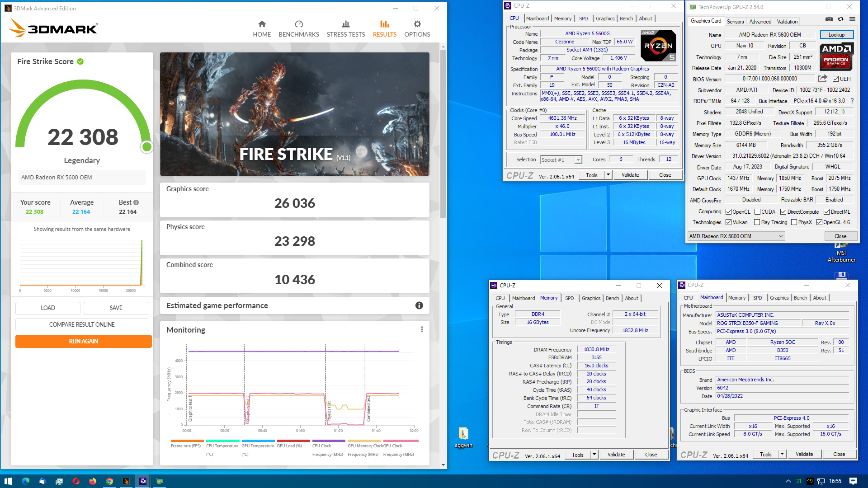The width and height of the screenshot is (868, 488).
Task: Toggle PhysX checkbox in GPU-Z
Action: (794, 222)
